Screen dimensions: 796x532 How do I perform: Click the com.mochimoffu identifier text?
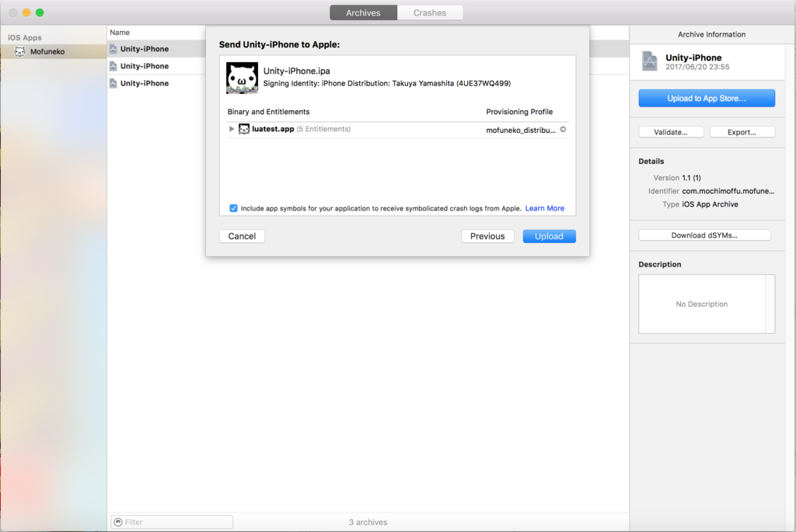pos(728,191)
